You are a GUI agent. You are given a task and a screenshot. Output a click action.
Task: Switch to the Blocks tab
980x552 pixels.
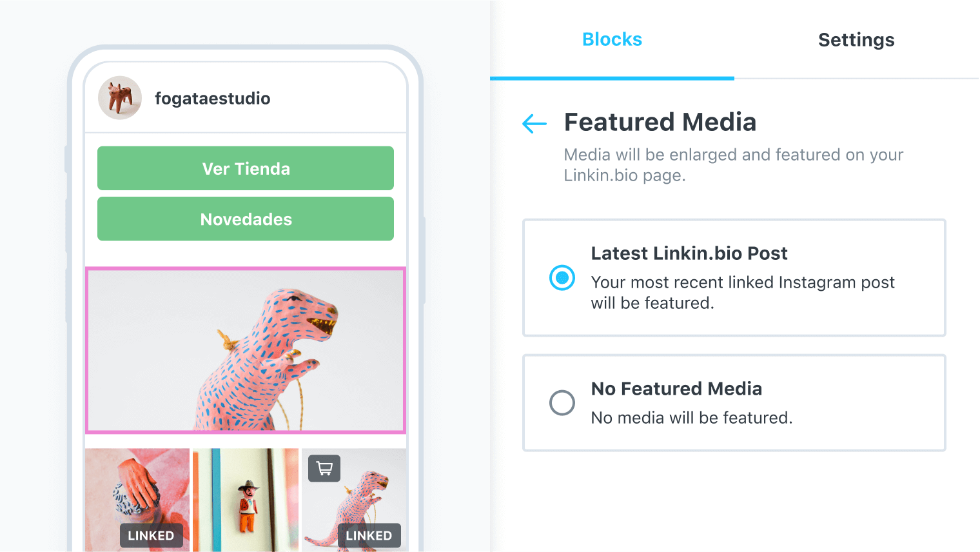point(612,39)
